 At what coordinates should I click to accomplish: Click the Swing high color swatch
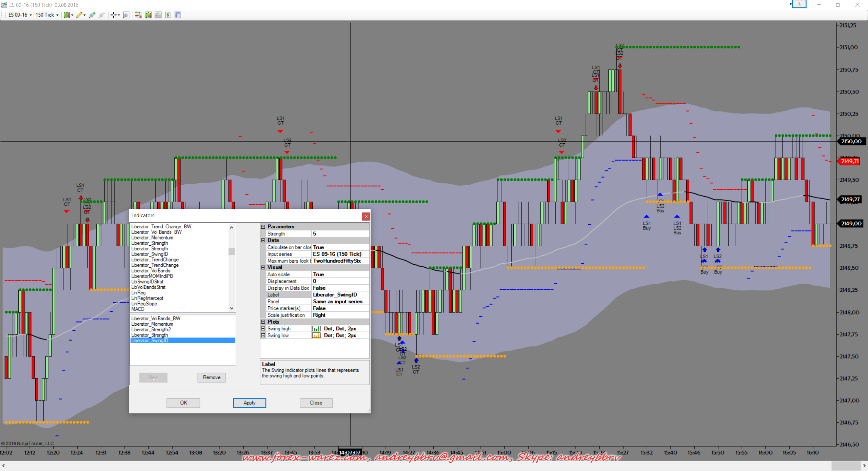[x=316, y=329]
